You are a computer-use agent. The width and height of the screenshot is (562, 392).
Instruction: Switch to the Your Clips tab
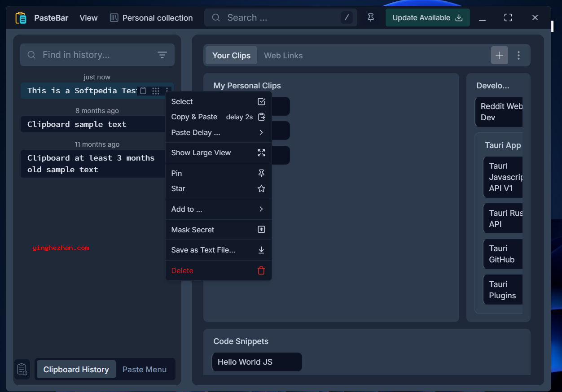(231, 56)
